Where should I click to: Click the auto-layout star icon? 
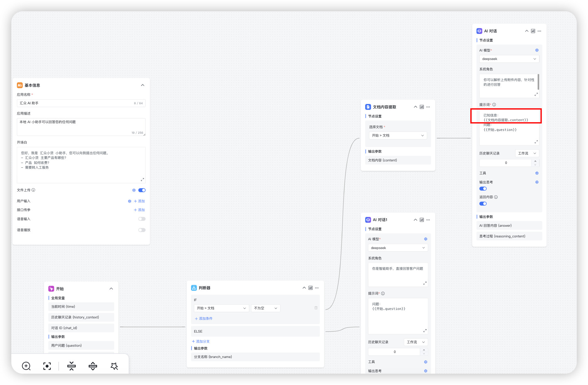pyautogui.click(x=114, y=366)
